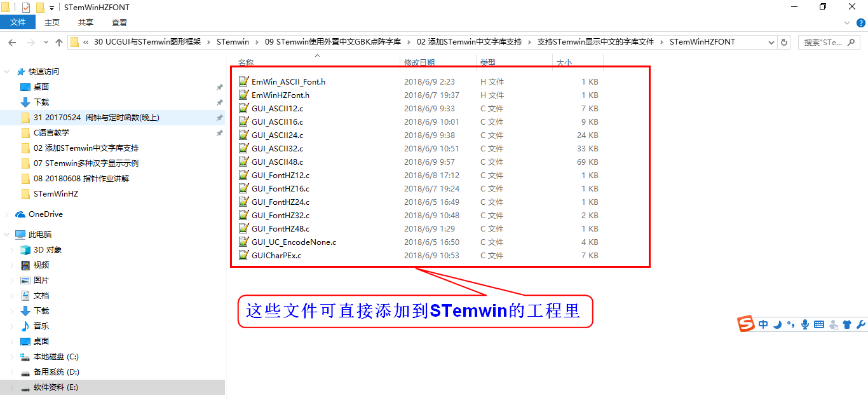This screenshot has width=868, height=402.
Task: Switch to the 主页 ribbon tab
Action: pos(52,22)
